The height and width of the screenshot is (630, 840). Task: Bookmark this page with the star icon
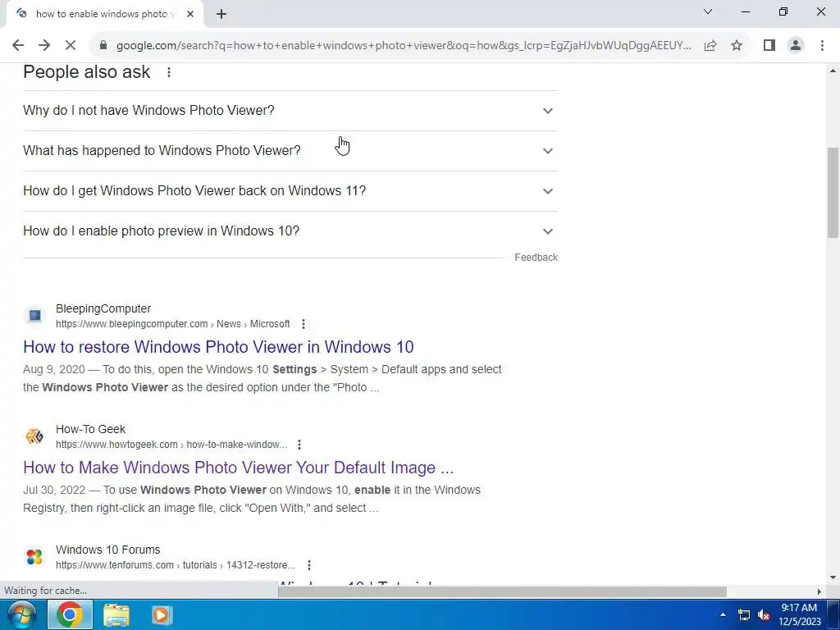pyautogui.click(x=737, y=46)
